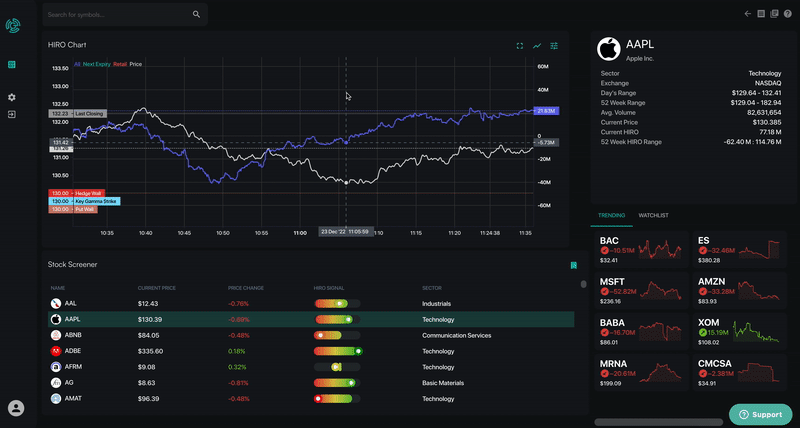The height and width of the screenshot is (428, 800).
Task: Toggle the Next Expiry series legend
Action: 96,64
